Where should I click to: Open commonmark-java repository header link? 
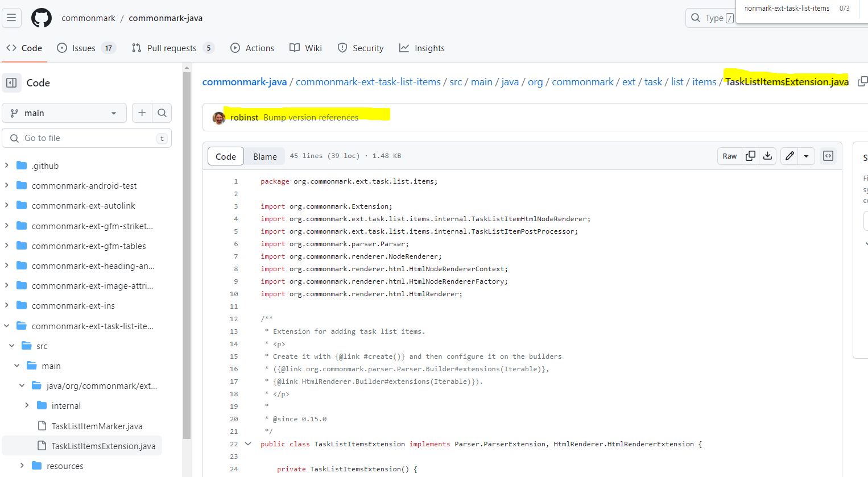(x=166, y=18)
